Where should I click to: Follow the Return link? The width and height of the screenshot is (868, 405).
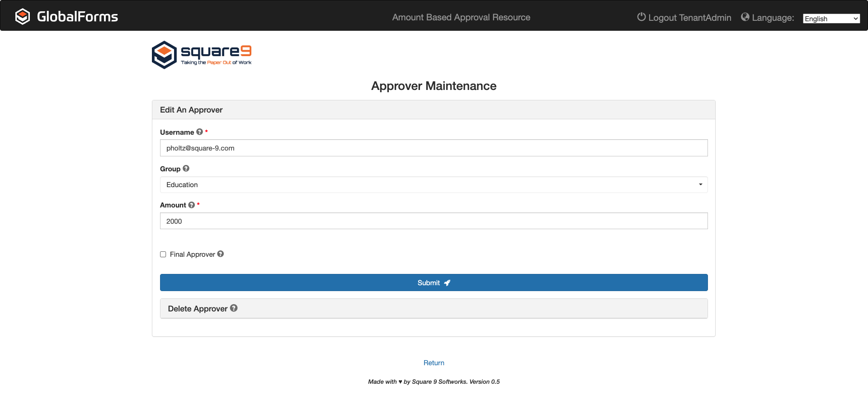(434, 363)
